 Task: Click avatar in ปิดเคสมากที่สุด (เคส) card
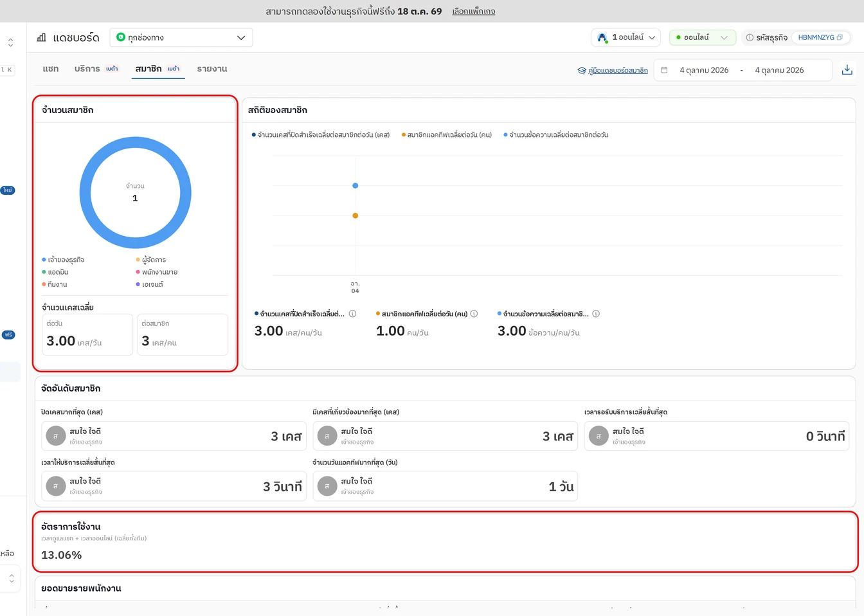pyautogui.click(x=55, y=436)
